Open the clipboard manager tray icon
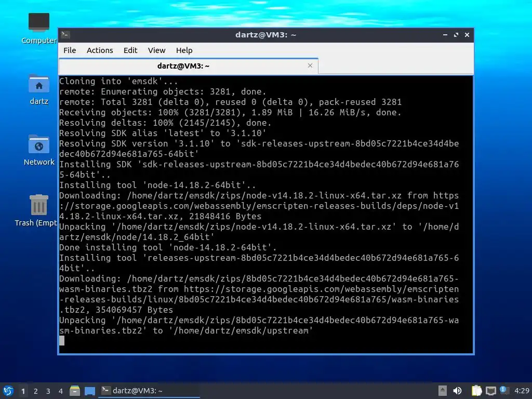The width and height of the screenshot is (532, 399). (476, 391)
